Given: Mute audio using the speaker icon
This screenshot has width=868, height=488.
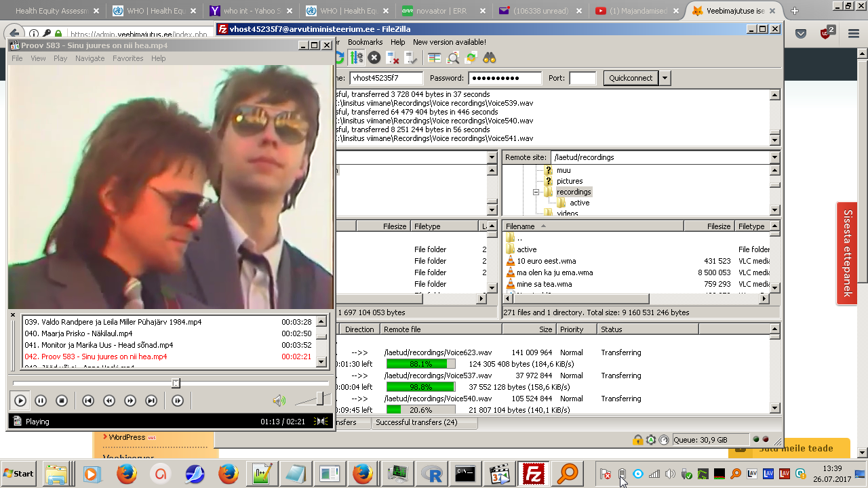Looking at the screenshot, I should pos(279,401).
